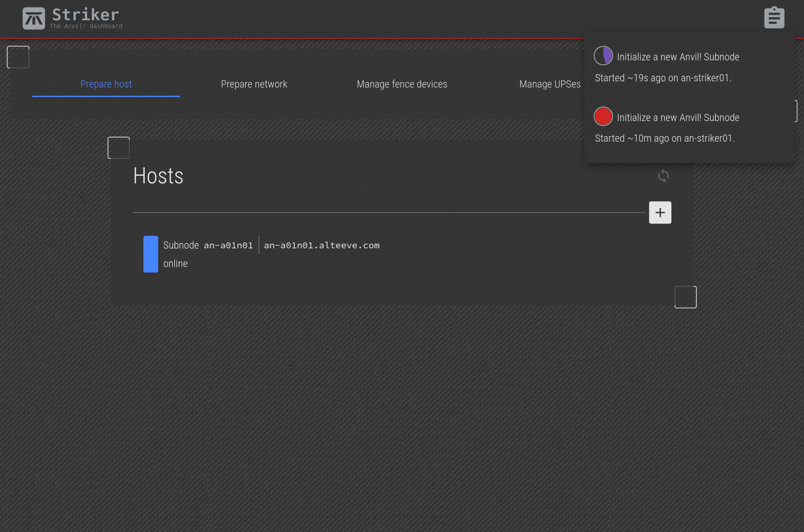
Task: Click the Striker title text
Action: (x=85, y=15)
